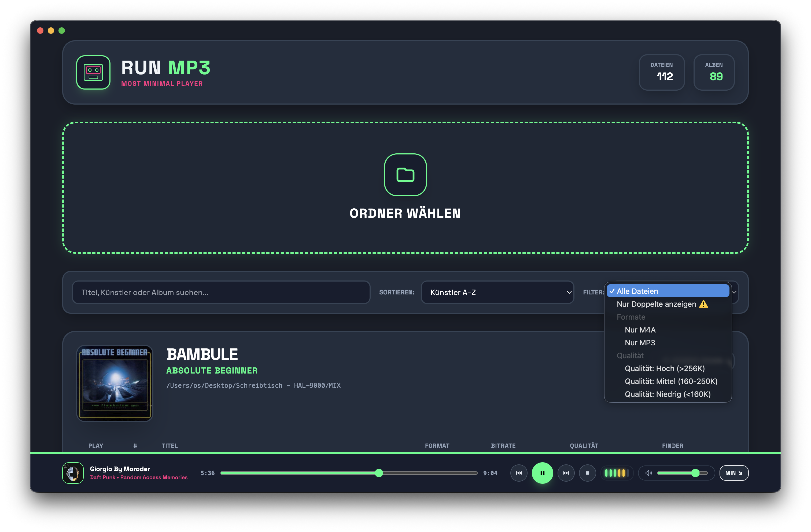Click the FORMAT column header
Viewport: 811px width, 532px height.
click(437, 445)
